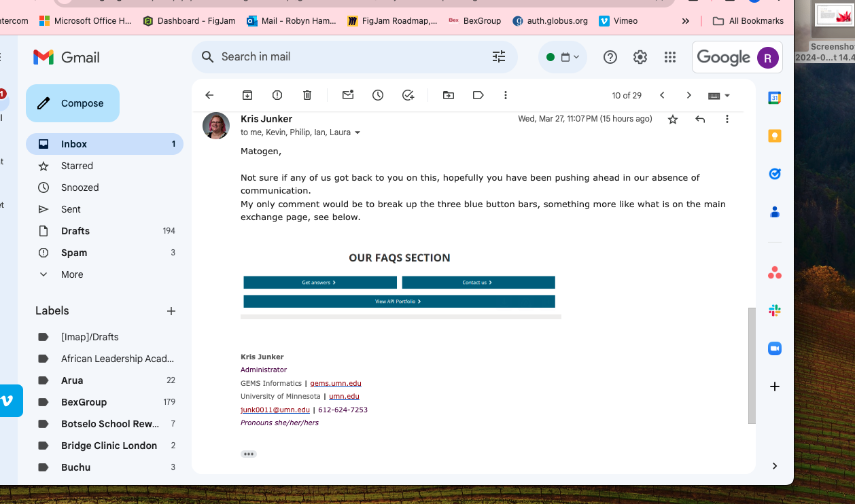
Task: Expand the recipient details arrow
Action: pos(358,133)
